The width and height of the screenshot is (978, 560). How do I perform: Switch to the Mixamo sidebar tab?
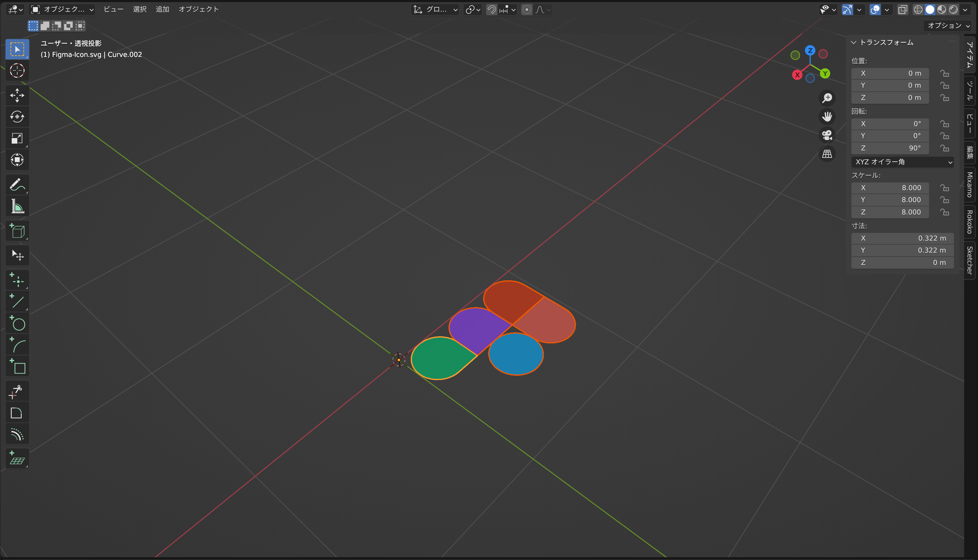970,185
